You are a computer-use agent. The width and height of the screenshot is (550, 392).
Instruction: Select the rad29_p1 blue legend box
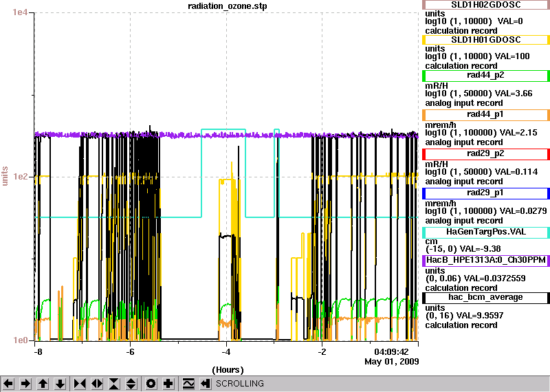click(486, 194)
